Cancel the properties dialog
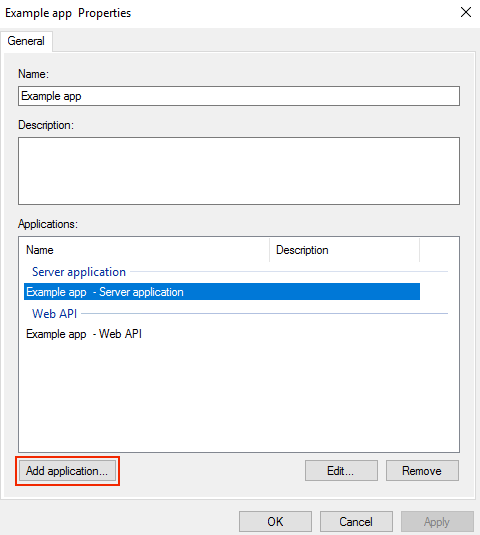480x535 pixels. 356,522
